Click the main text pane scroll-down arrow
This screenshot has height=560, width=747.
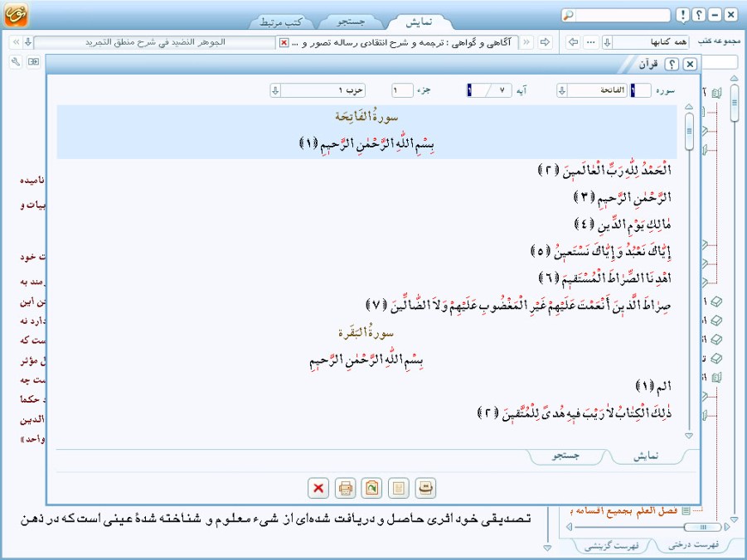547,548
